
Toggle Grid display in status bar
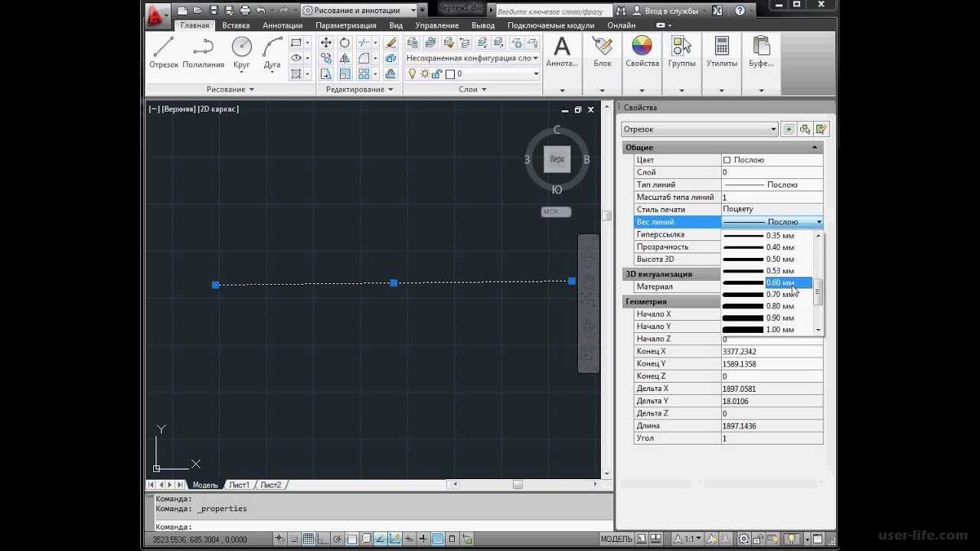tap(309, 539)
